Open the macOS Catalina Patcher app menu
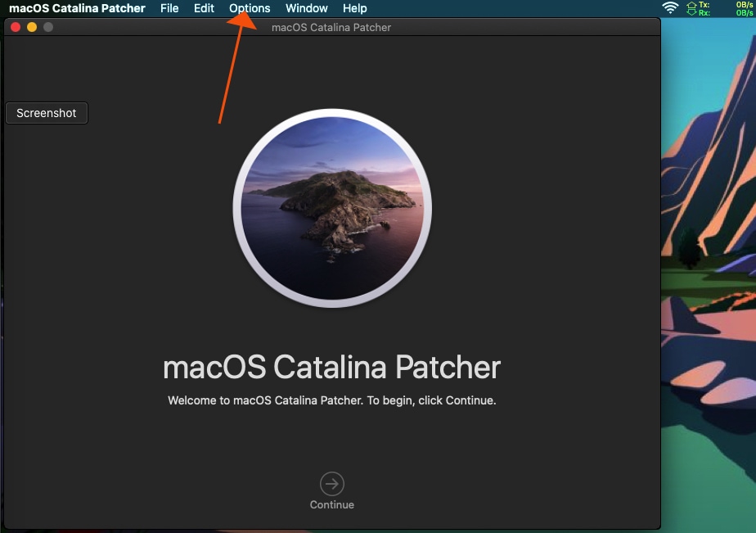Screen dimensions: 756x533 [77, 8]
